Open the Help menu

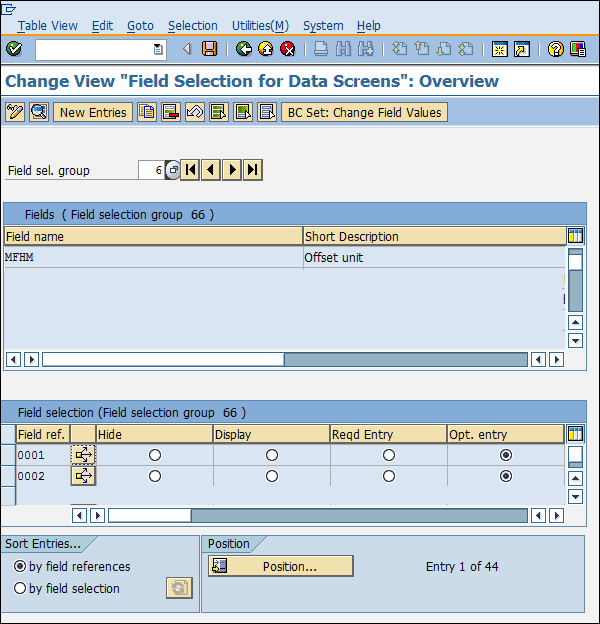368,26
